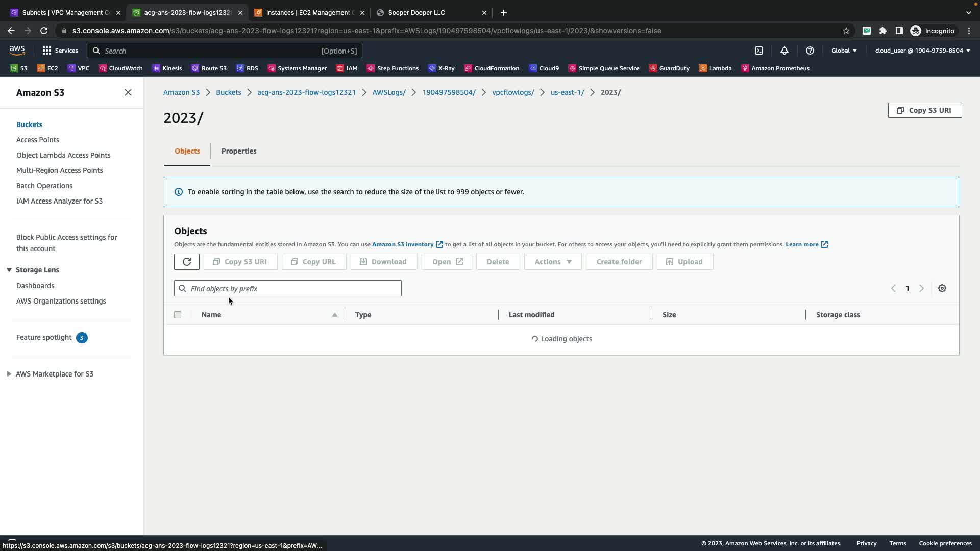Click the Find objects by prefix field
Viewport: 980px width, 551px height.
click(x=288, y=288)
